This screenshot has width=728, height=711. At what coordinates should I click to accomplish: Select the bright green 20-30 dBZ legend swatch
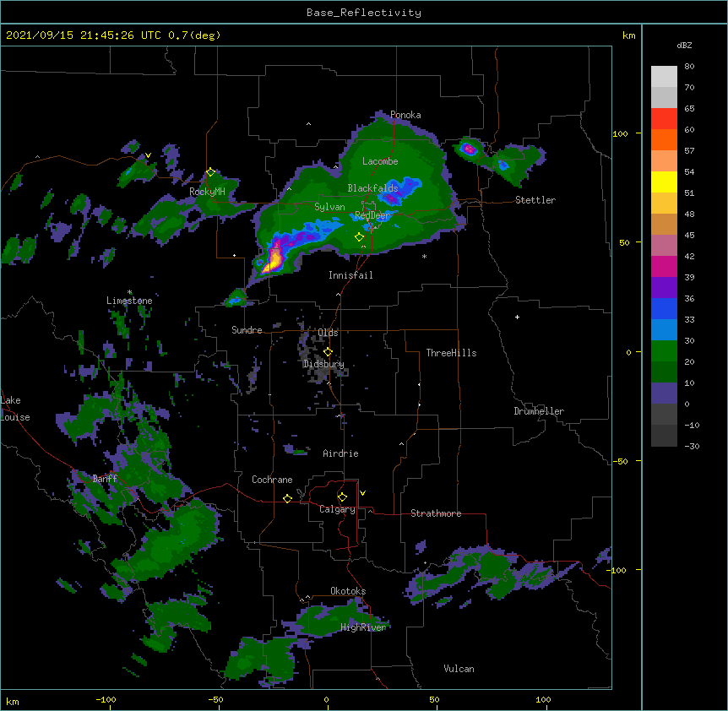pyautogui.click(x=664, y=351)
